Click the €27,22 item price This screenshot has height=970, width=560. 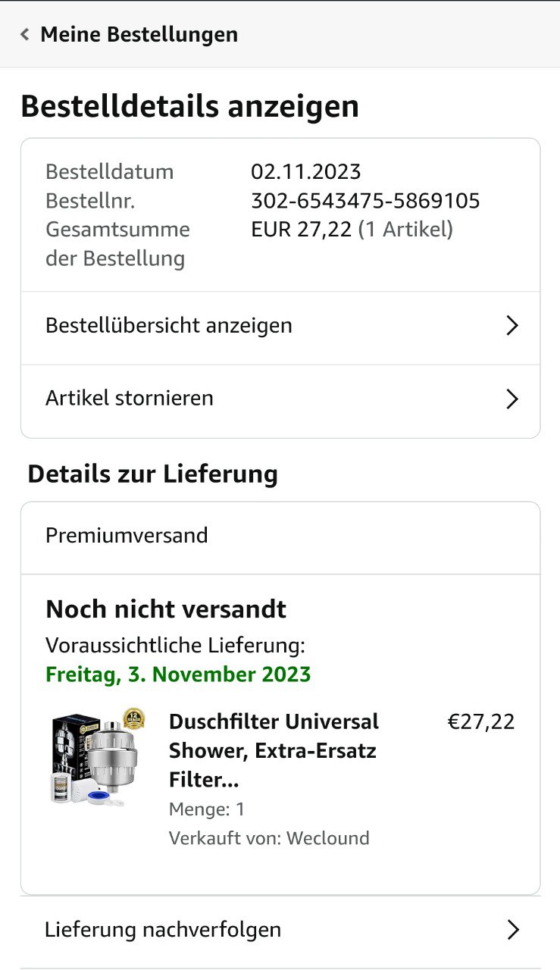click(x=480, y=721)
